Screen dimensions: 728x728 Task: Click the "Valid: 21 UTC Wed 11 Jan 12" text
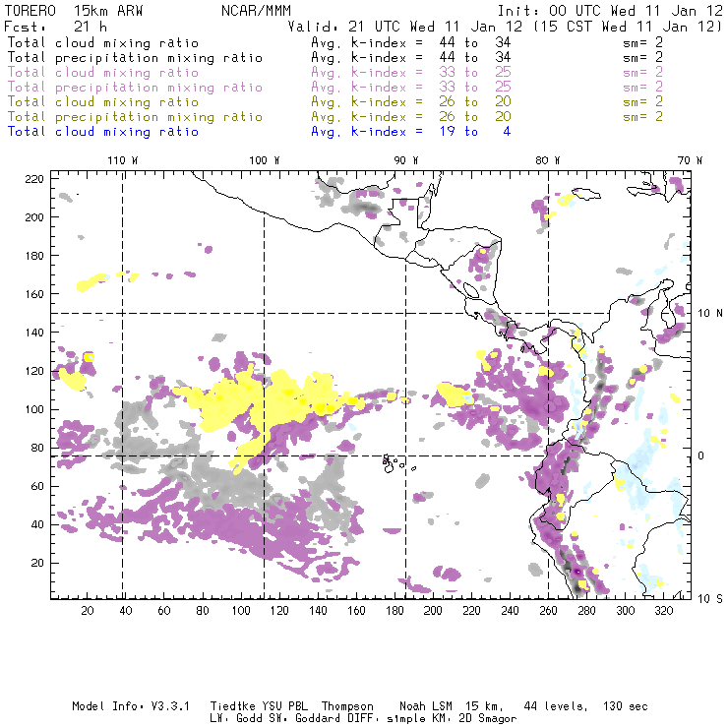[405, 27]
